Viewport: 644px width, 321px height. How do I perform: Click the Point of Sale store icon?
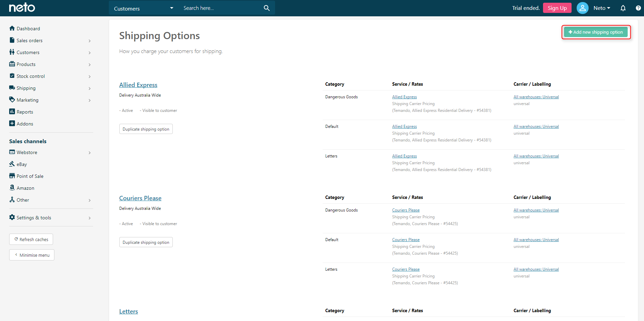[12, 176]
